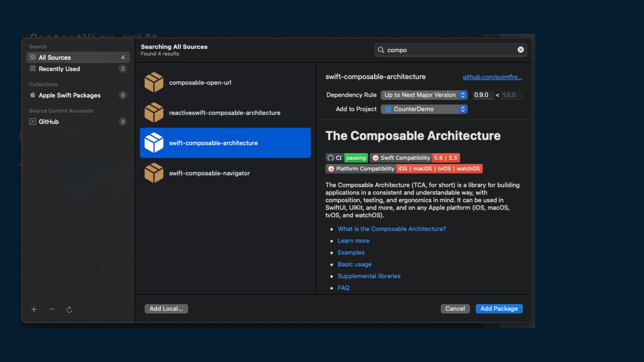This screenshot has height=362, width=644.
Task: Open What is the Composable Architecture? link
Action: pyautogui.click(x=392, y=229)
